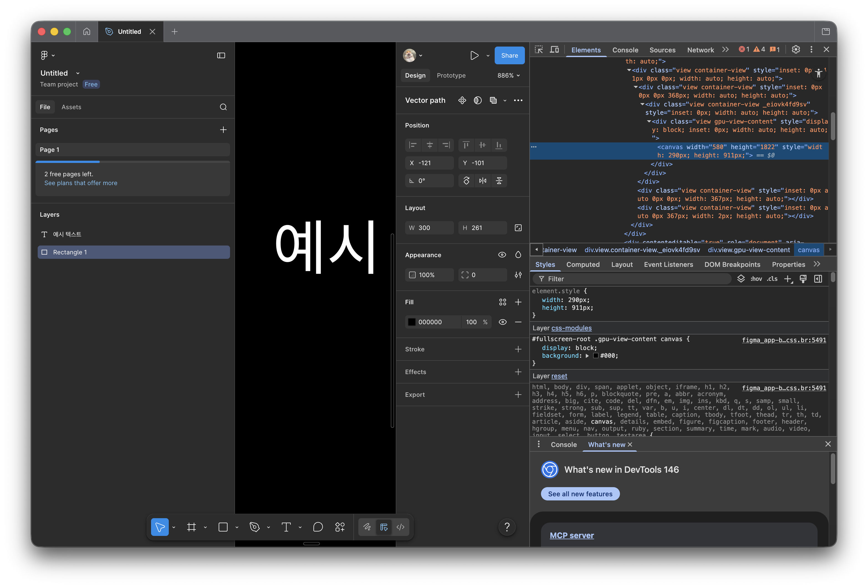Toggle layer visibility in Appearance section
868x588 pixels.
[502, 255]
